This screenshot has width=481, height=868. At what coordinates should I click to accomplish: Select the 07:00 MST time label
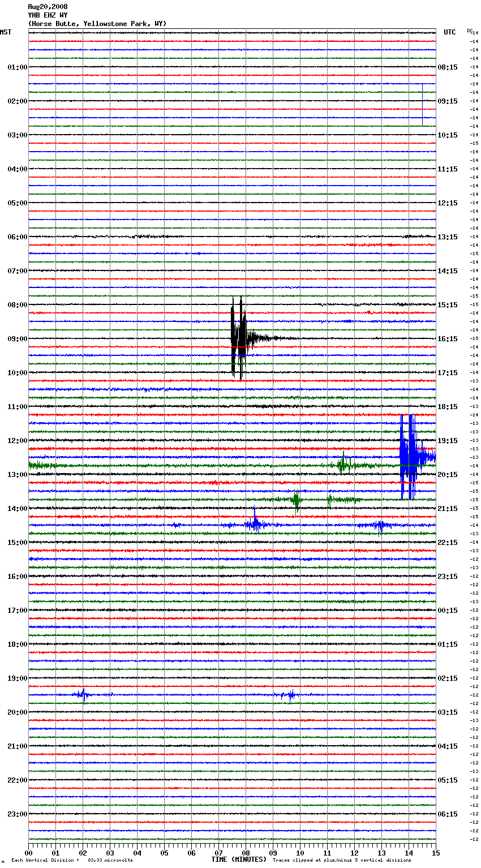click(x=17, y=271)
